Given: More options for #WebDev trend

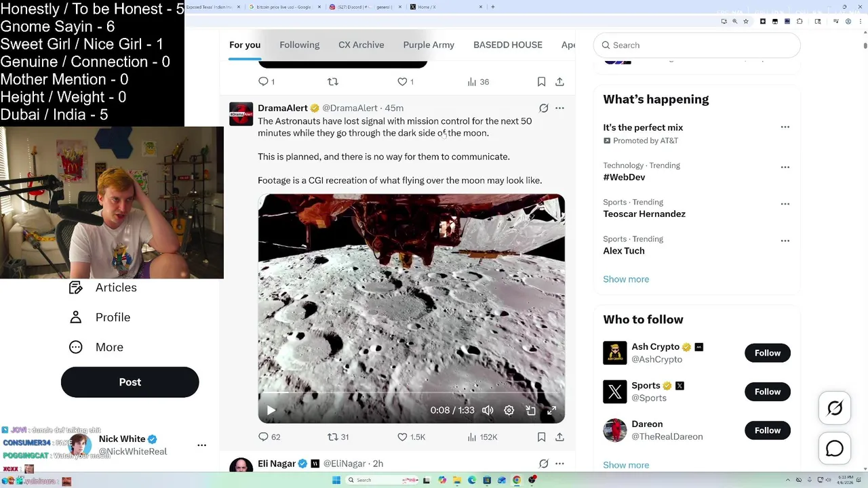Looking at the screenshot, I should pyautogui.click(x=785, y=167).
